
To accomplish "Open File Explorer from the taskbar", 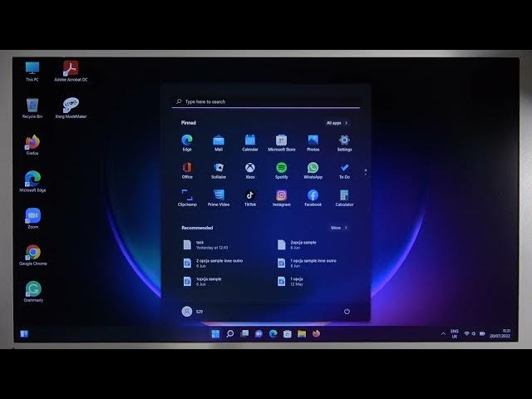I will (x=302, y=334).
